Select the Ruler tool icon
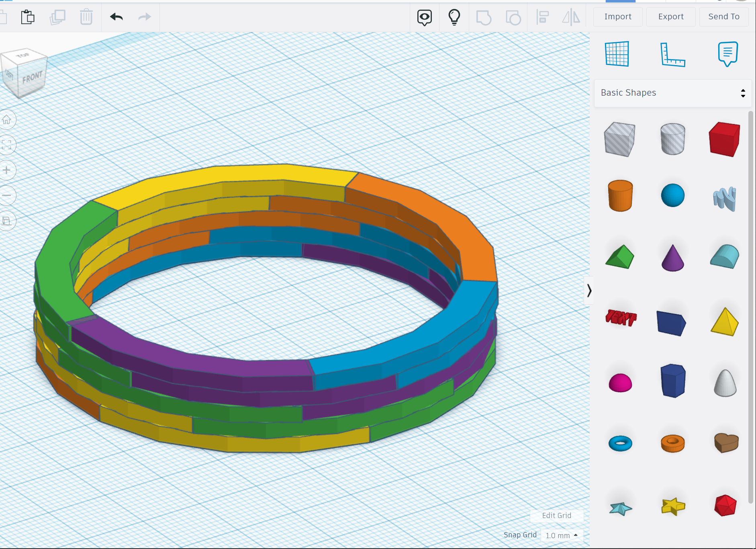 coord(673,55)
